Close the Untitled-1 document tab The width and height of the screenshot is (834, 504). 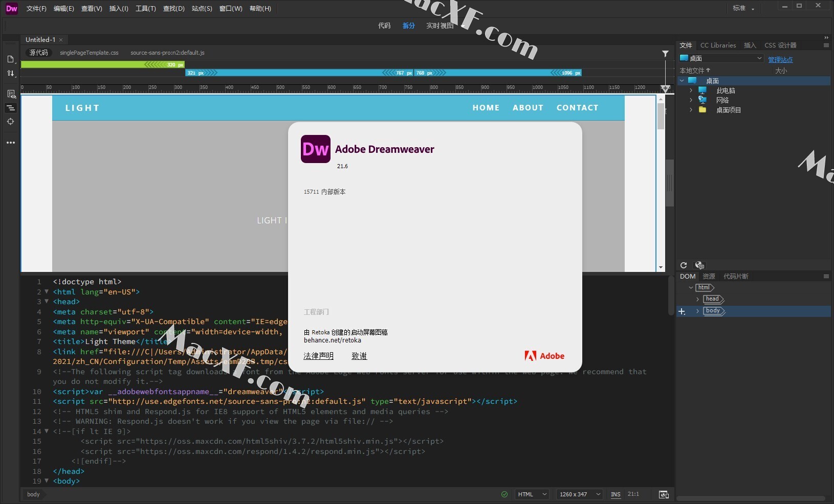click(x=61, y=40)
